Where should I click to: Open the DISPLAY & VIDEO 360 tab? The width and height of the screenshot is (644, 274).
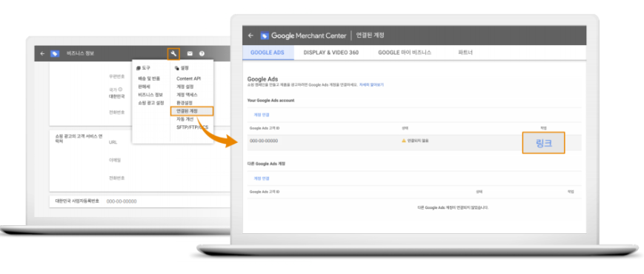coord(331,53)
